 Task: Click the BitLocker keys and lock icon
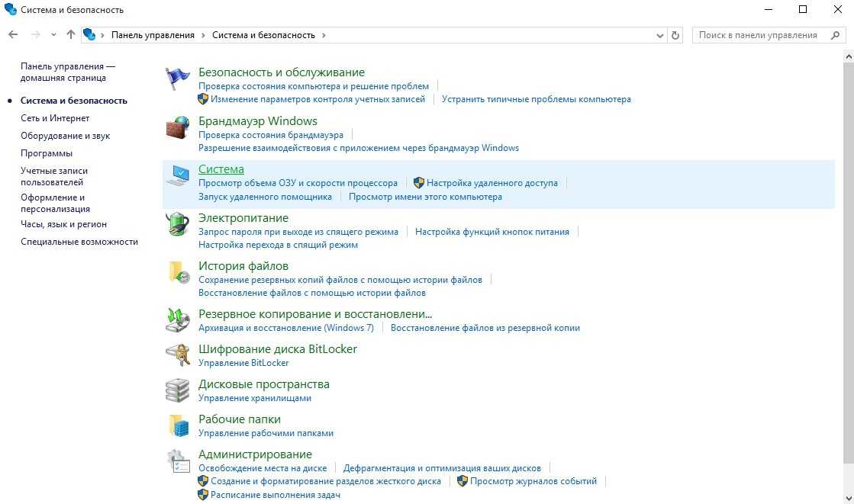coord(178,355)
